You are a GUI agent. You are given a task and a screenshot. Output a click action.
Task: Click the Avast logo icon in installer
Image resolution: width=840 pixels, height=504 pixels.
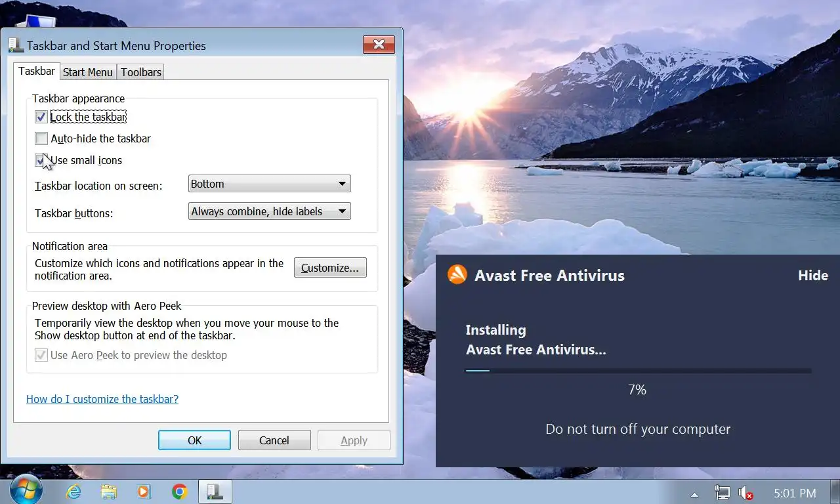click(457, 274)
